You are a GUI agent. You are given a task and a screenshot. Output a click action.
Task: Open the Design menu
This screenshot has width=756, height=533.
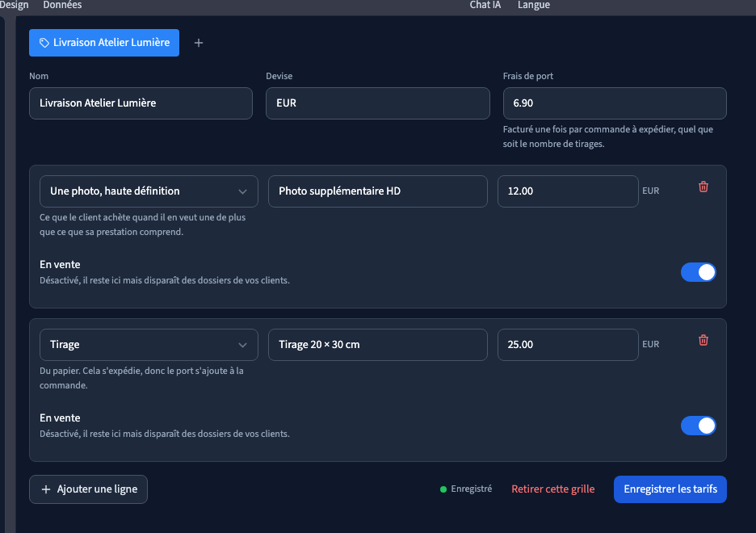[14, 5]
